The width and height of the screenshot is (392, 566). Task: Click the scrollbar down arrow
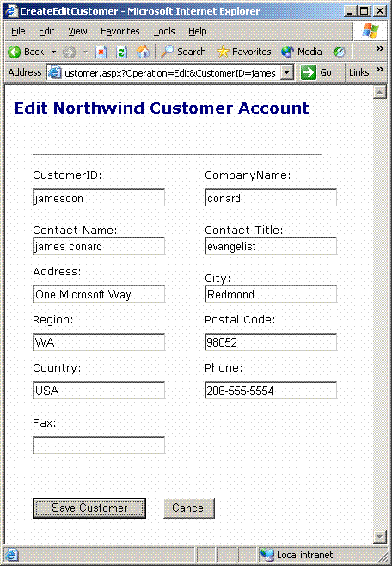379,537
